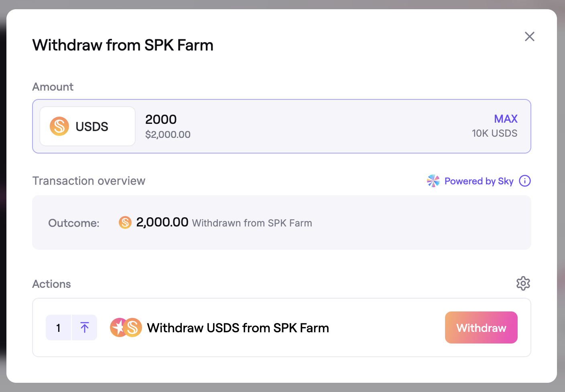Click the colorful Sky pinwheel logo

(433, 181)
